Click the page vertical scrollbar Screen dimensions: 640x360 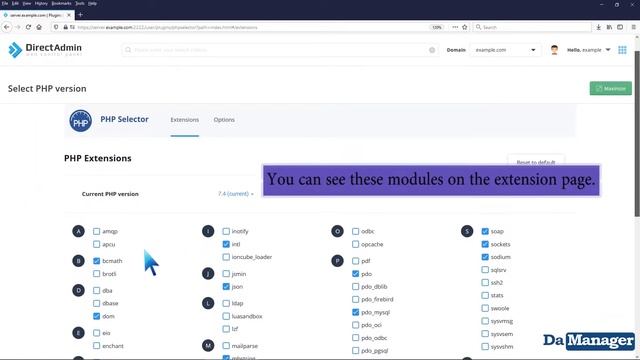[x=637, y=135]
